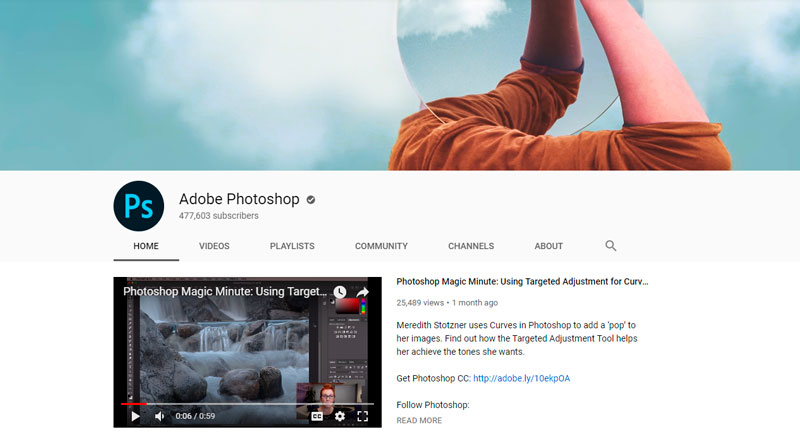Click the 25,489 views text
Screen dimensions: 800x440
420,303
